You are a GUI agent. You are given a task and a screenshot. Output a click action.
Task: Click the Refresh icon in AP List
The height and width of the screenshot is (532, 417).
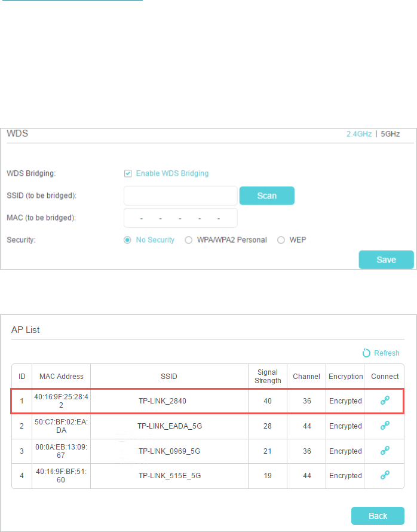coord(366,353)
